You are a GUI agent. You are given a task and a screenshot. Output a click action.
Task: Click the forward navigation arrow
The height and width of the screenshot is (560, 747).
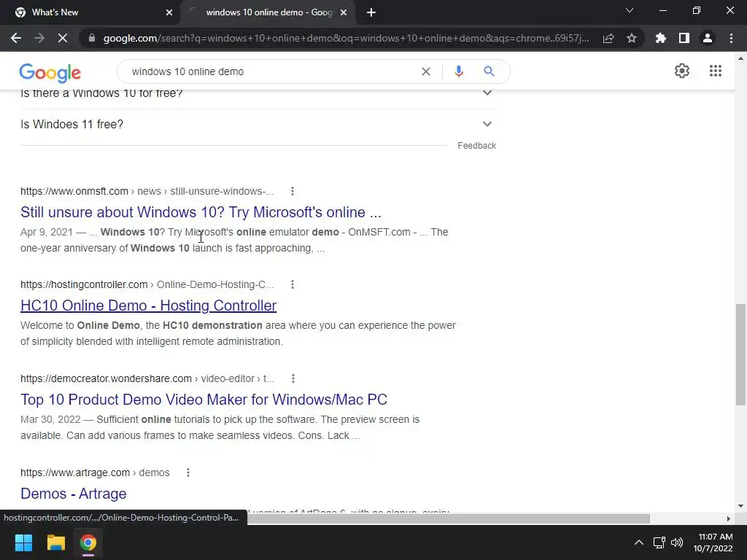pos(39,38)
